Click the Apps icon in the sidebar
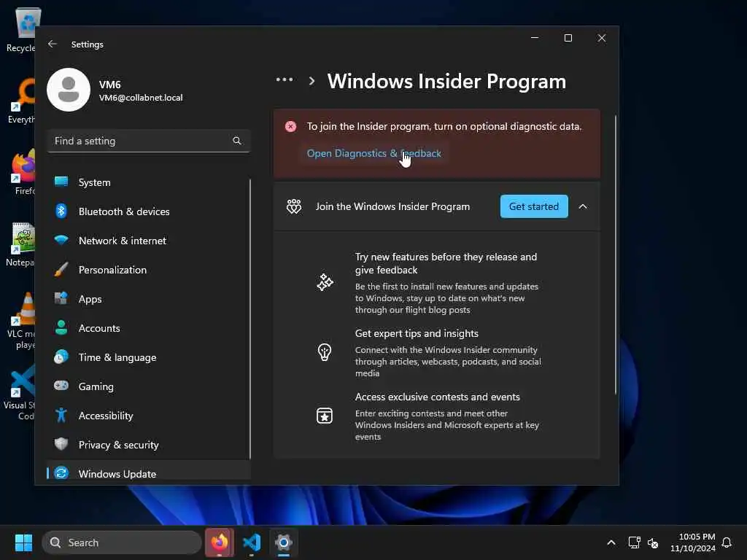 tap(61, 298)
